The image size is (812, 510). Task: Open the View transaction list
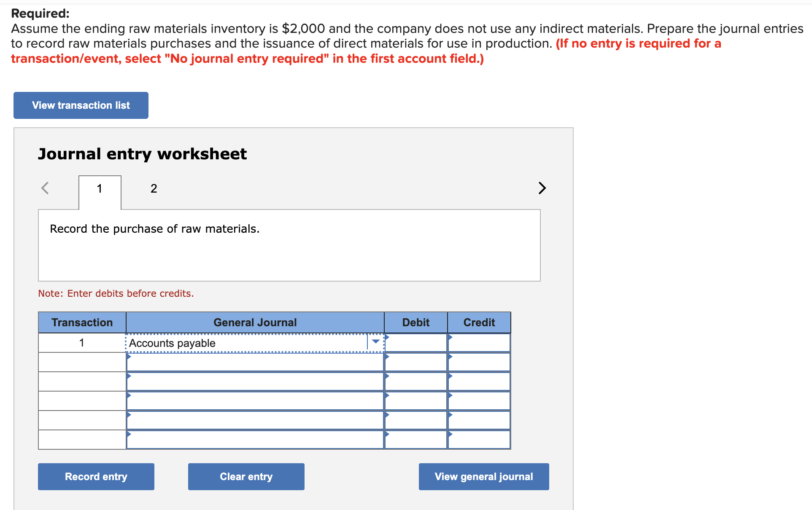[81, 105]
